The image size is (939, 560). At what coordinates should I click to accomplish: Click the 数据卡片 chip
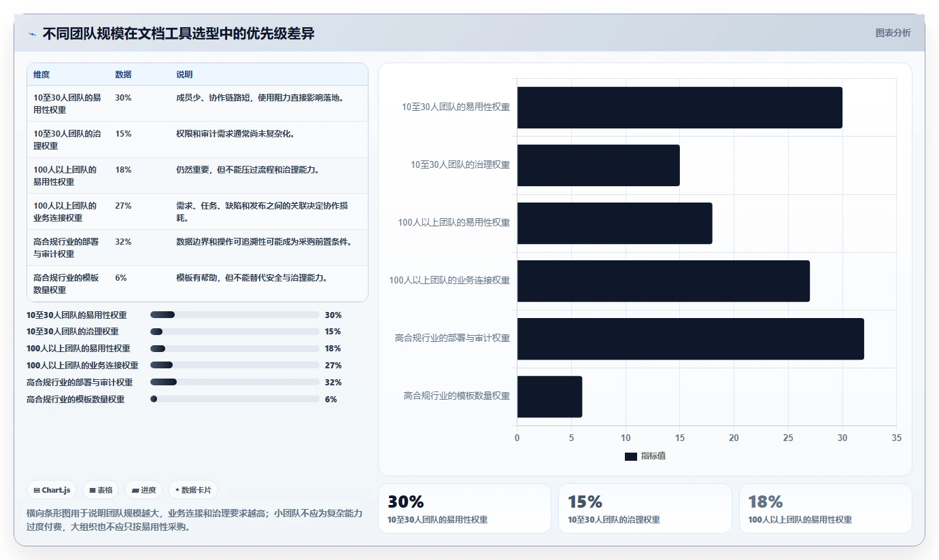193,490
